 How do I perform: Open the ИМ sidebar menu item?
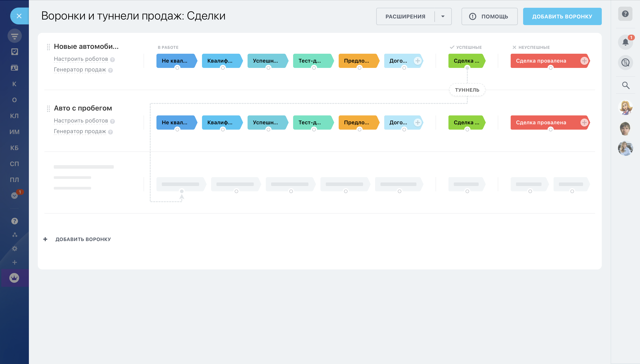[14, 132]
